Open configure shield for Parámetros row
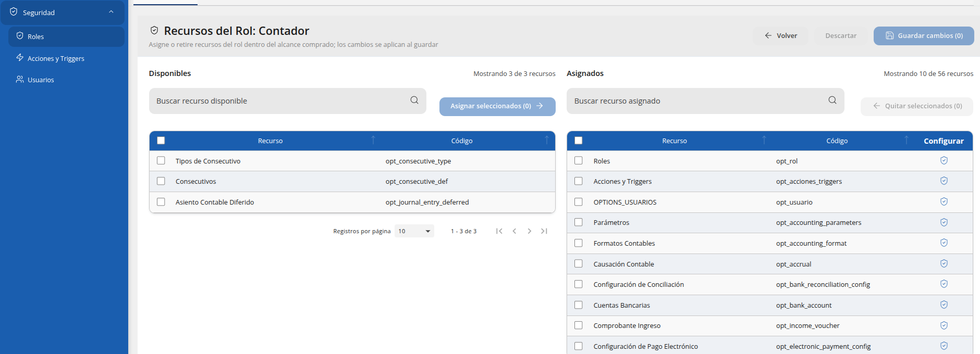Image resolution: width=980 pixels, height=354 pixels. [944, 222]
